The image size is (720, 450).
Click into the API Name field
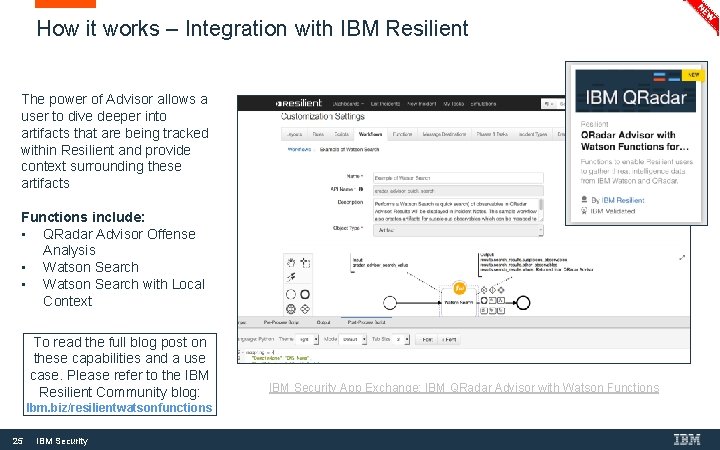coord(458,191)
